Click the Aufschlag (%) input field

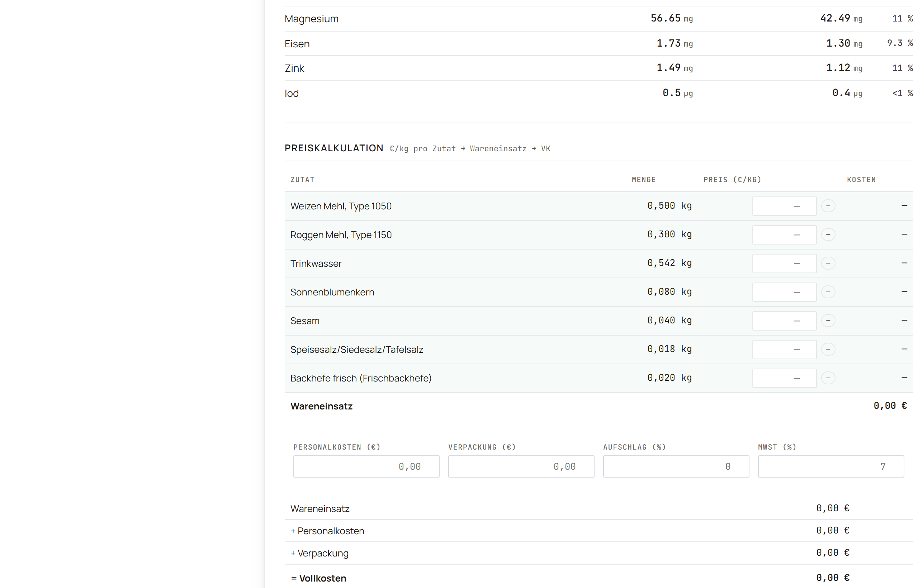click(676, 466)
